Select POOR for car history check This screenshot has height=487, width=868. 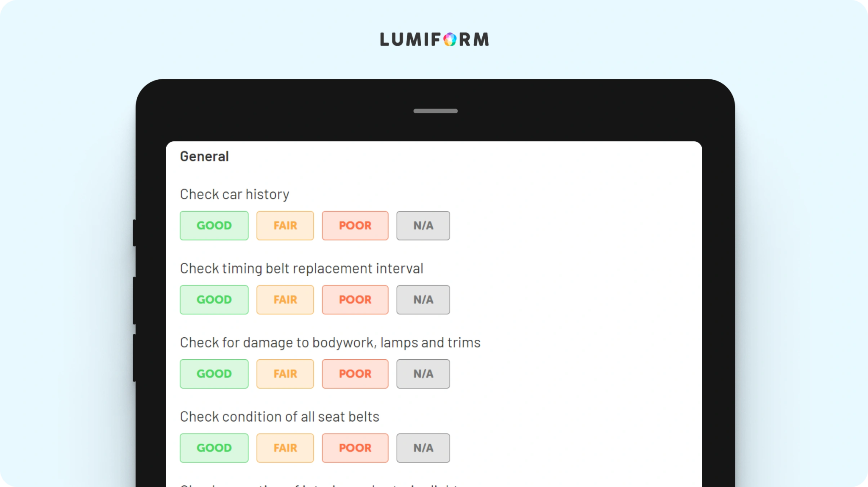click(355, 226)
